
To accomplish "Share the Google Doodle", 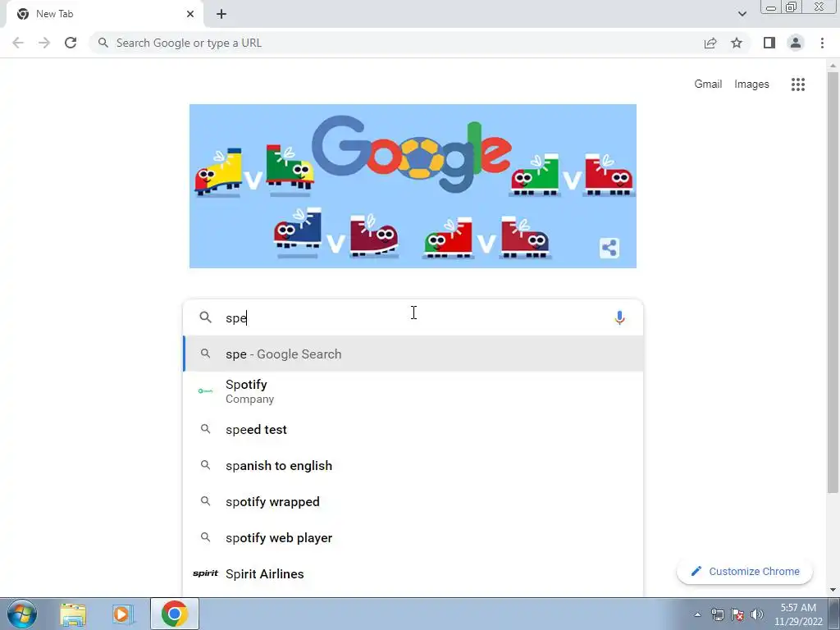I will click(609, 248).
